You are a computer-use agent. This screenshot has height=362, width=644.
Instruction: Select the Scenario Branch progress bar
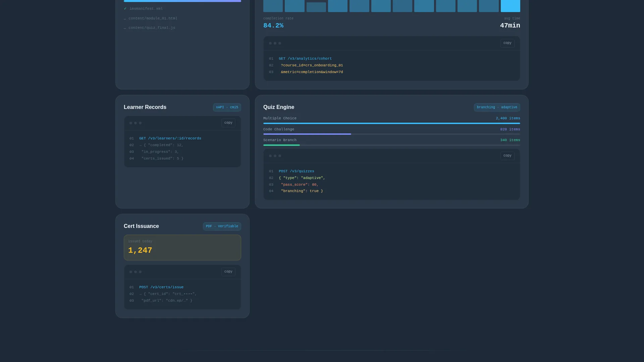coord(391,145)
